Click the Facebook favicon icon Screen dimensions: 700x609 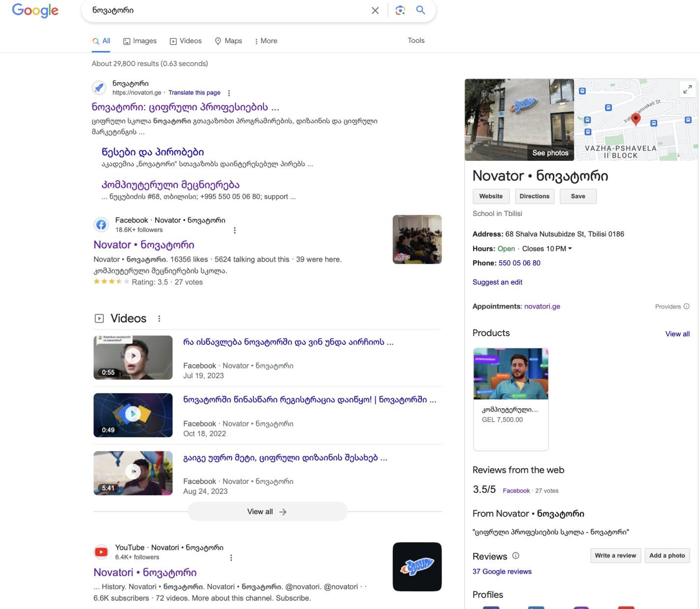[101, 225]
